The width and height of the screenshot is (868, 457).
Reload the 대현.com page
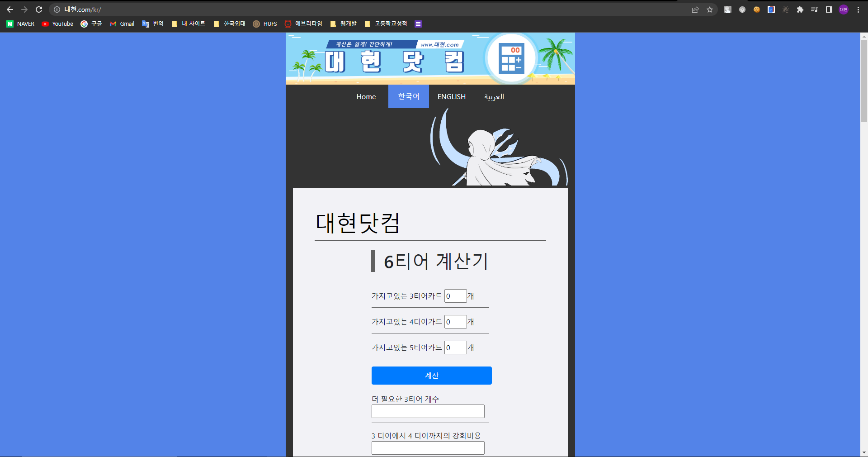[39, 9]
